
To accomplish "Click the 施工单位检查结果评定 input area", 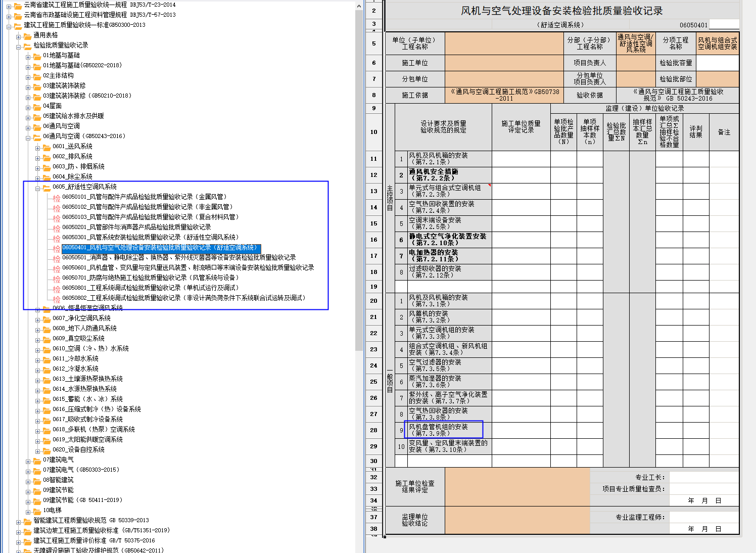I will click(517, 487).
